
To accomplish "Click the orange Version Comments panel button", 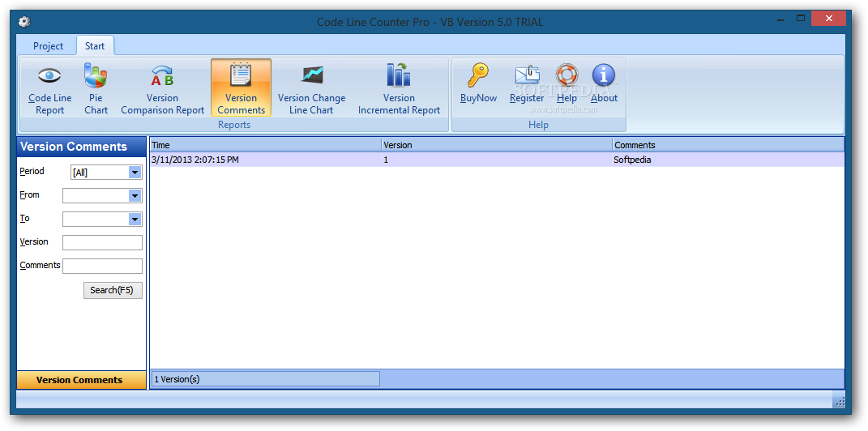I will 81,380.
